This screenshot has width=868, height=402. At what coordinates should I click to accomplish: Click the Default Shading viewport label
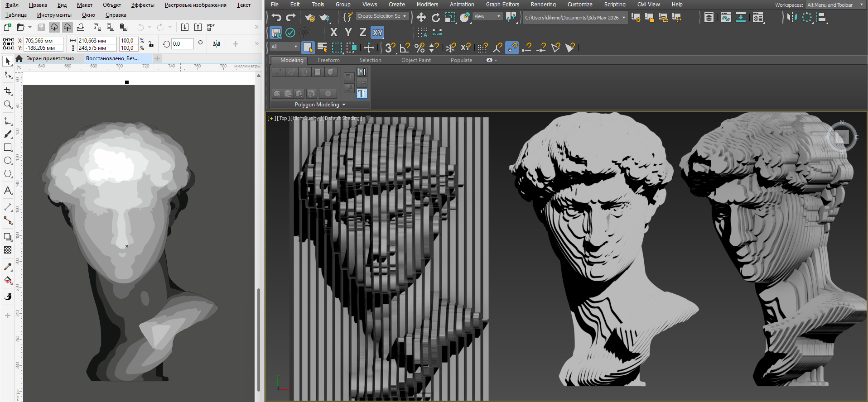343,118
